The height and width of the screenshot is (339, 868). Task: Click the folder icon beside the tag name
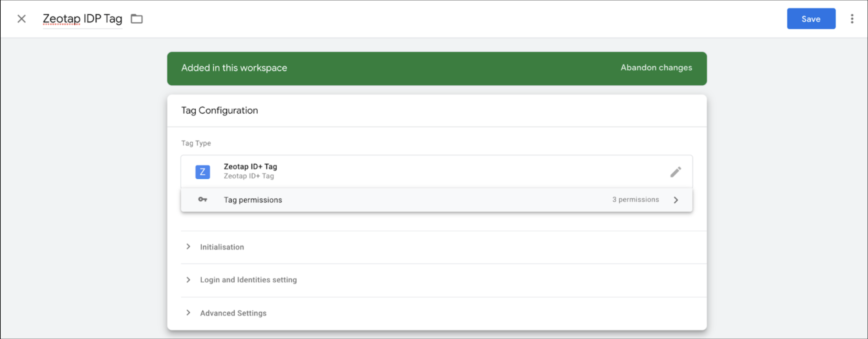(x=137, y=19)
